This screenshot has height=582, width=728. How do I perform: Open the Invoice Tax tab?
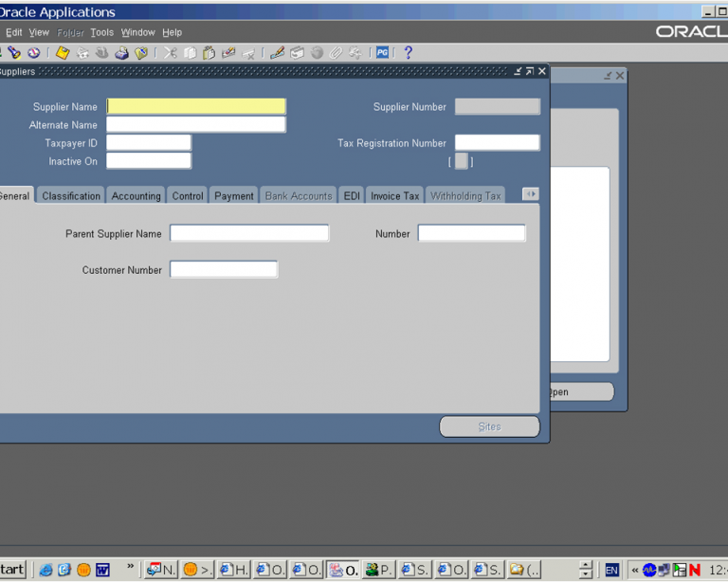(x=394, y=196)
